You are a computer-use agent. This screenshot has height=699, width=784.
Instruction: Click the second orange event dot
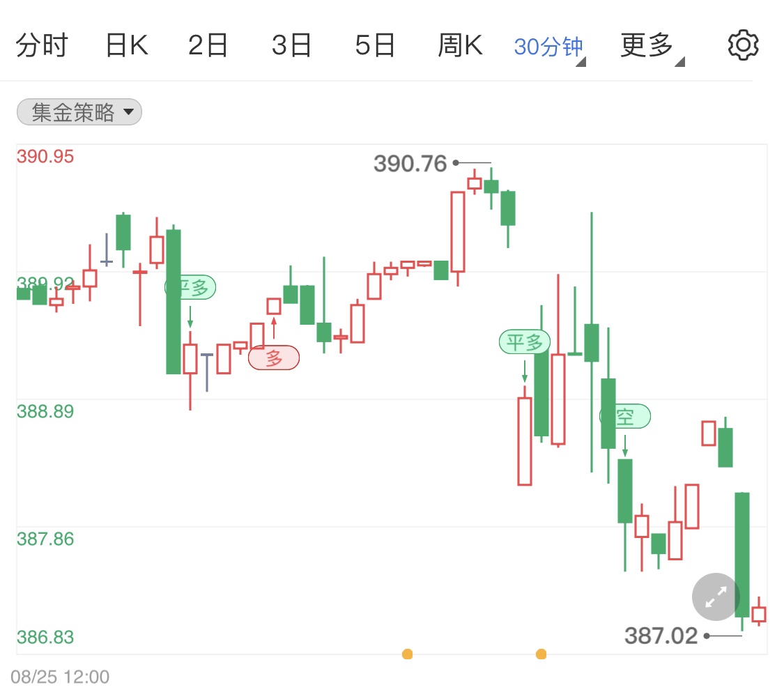coord(541,654)
